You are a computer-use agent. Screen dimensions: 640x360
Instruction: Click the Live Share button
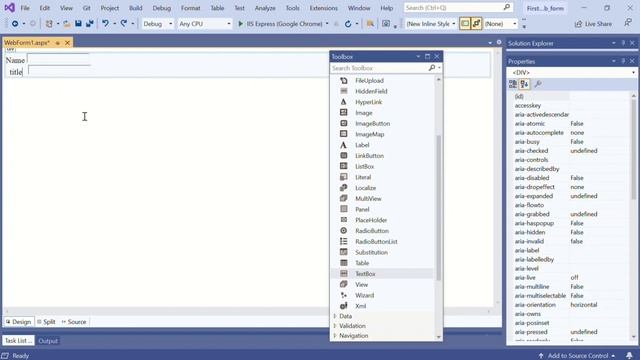pyautogui.click(x=594, y=24)
